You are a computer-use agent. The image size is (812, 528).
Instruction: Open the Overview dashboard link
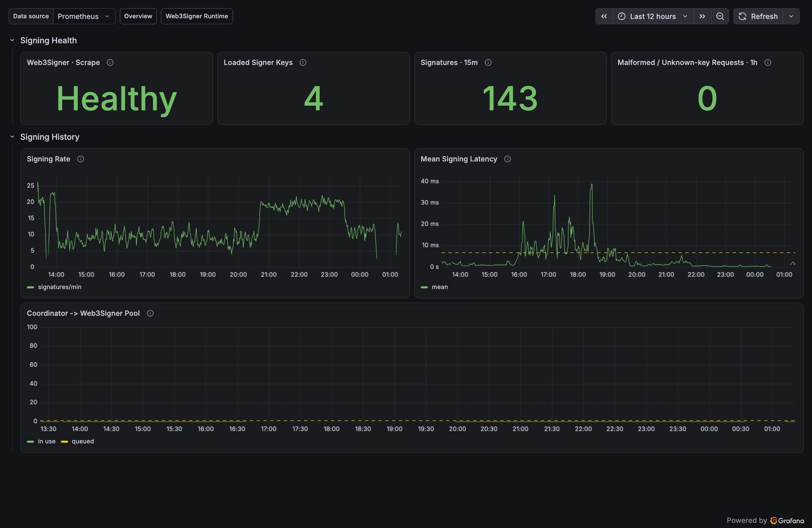(x=138, y=16)
